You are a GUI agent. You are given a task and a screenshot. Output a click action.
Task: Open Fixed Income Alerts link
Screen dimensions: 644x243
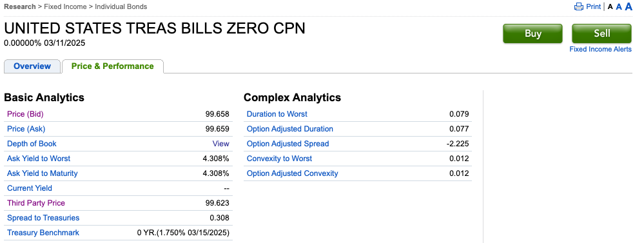point(600,49)
